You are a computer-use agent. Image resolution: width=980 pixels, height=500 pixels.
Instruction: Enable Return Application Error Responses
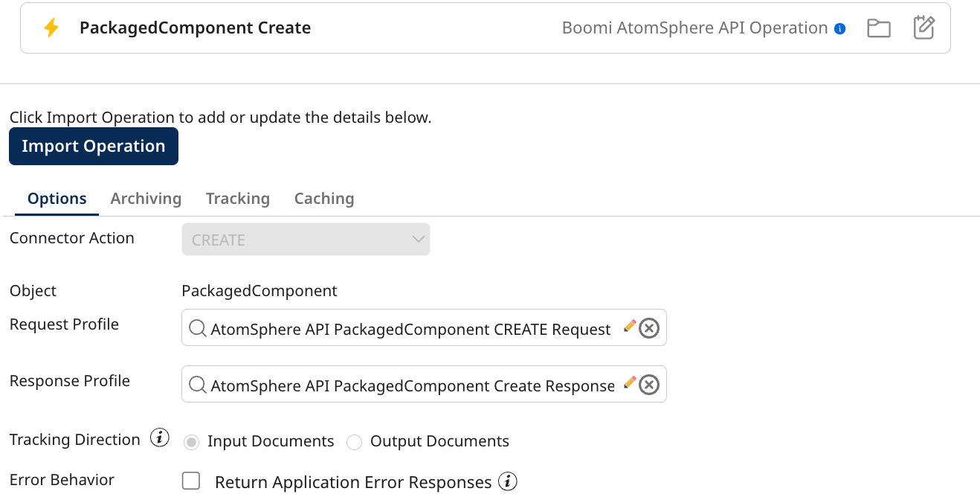pyautogui.click(x=190, y=481)
